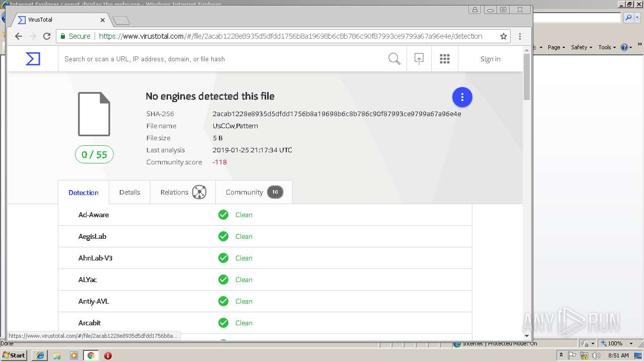This screenshot has width=644, height=362.
Task: Click the scrollbar down arrow
Action: 527,335
